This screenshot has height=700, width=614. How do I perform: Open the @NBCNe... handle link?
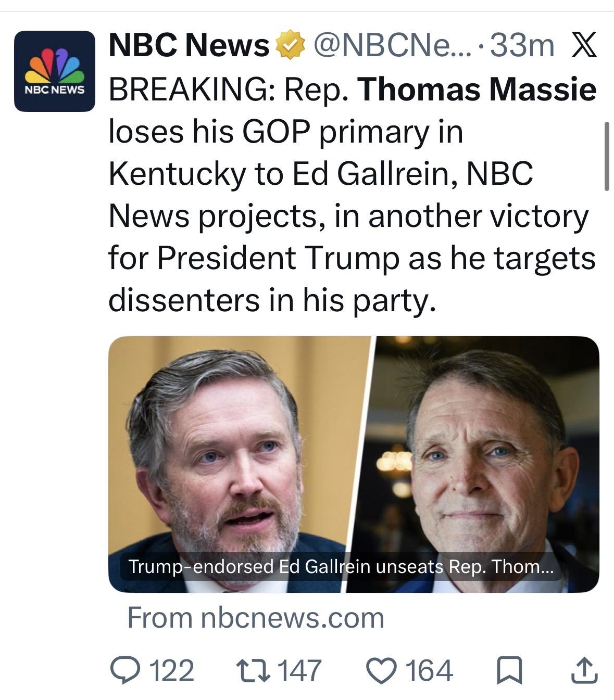tap(392, 45)
